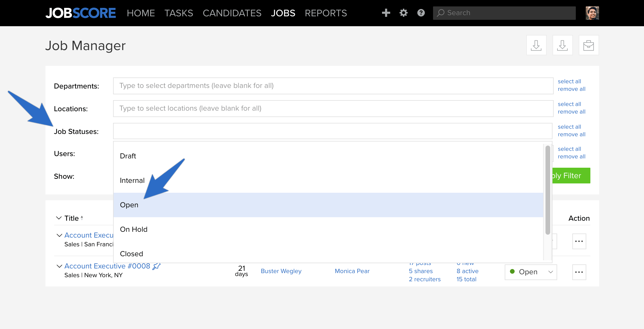Image resolution: width=644 pixels, height=329 pixels.
Task: Open the Jobs tab
Action: pos(283,13)
